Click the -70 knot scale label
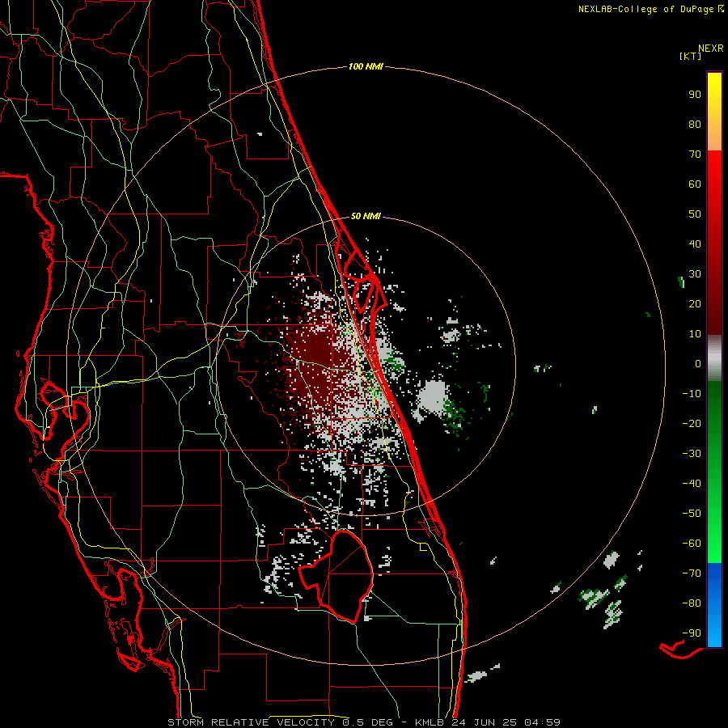This screenshot has height=728, width=728. click(x=692, y=574)
